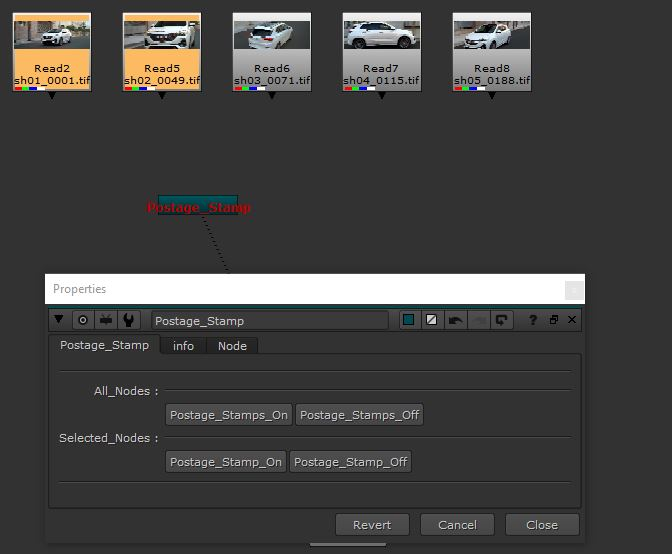Select the Read6 node thumbnail
Screen dimensions: 672x554
271,51
